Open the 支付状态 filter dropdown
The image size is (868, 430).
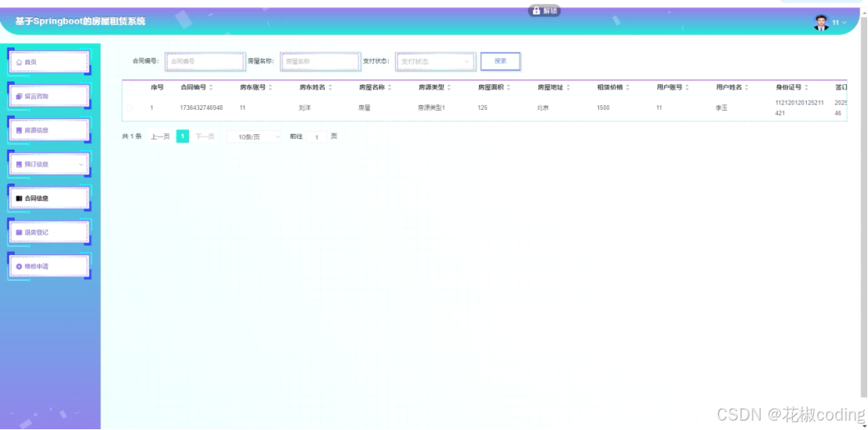tap(435, 61)
